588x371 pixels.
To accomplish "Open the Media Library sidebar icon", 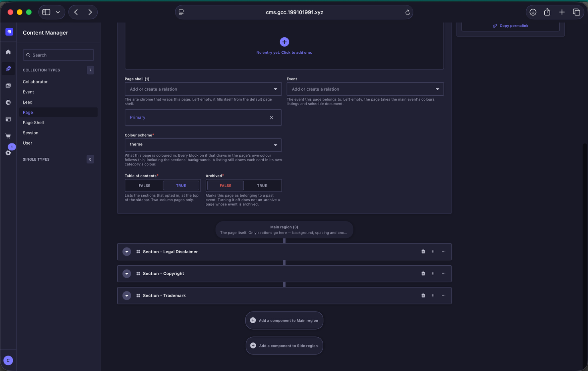I will point(8,86).
